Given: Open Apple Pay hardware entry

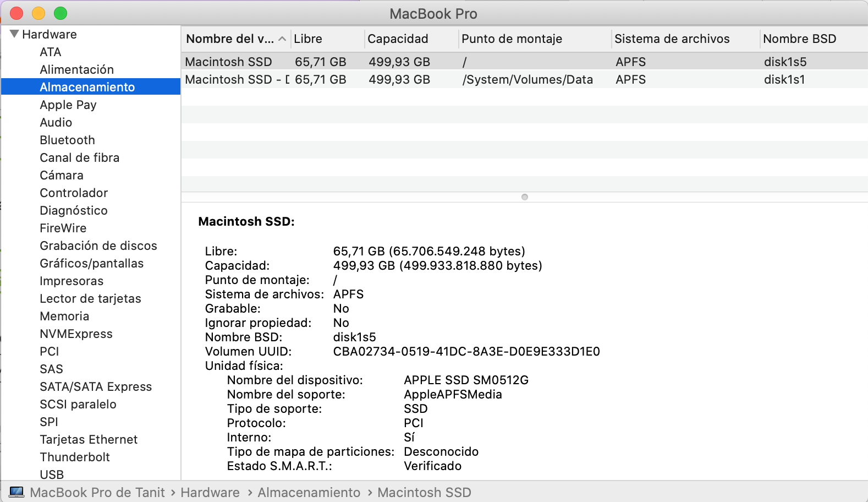Looking at the screenshot, I should click(68, 105).
